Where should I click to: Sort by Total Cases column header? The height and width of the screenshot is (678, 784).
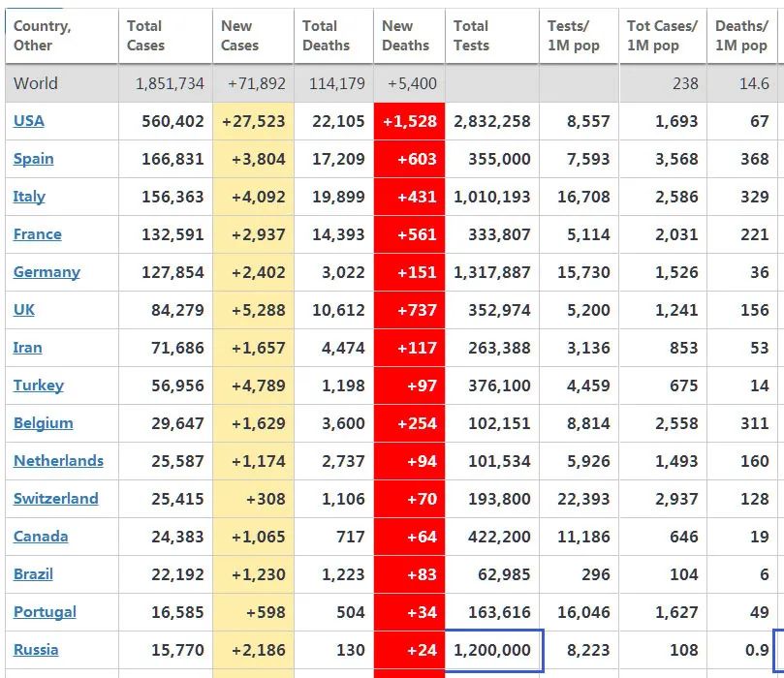point(146,36)
